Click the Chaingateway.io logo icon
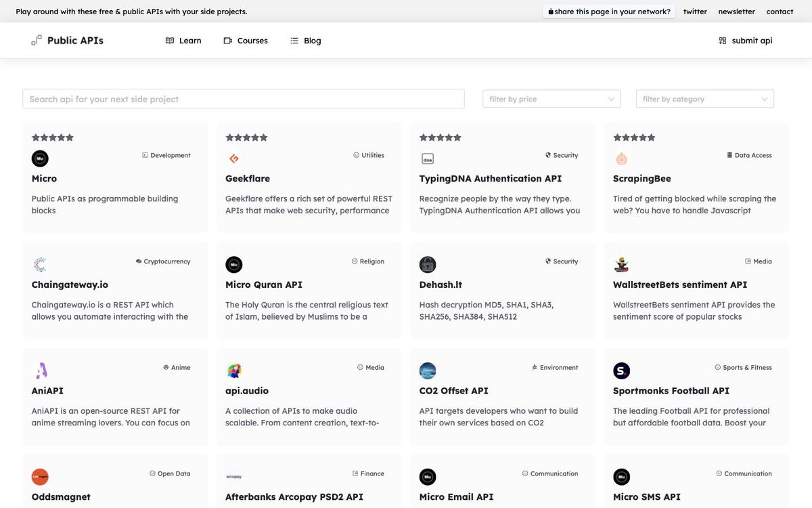This screenshot has width=812, height=508. tap(40, 265)
